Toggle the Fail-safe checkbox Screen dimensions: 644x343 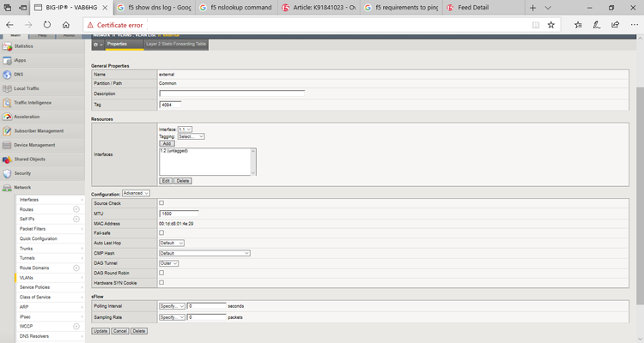pos(161,232)
